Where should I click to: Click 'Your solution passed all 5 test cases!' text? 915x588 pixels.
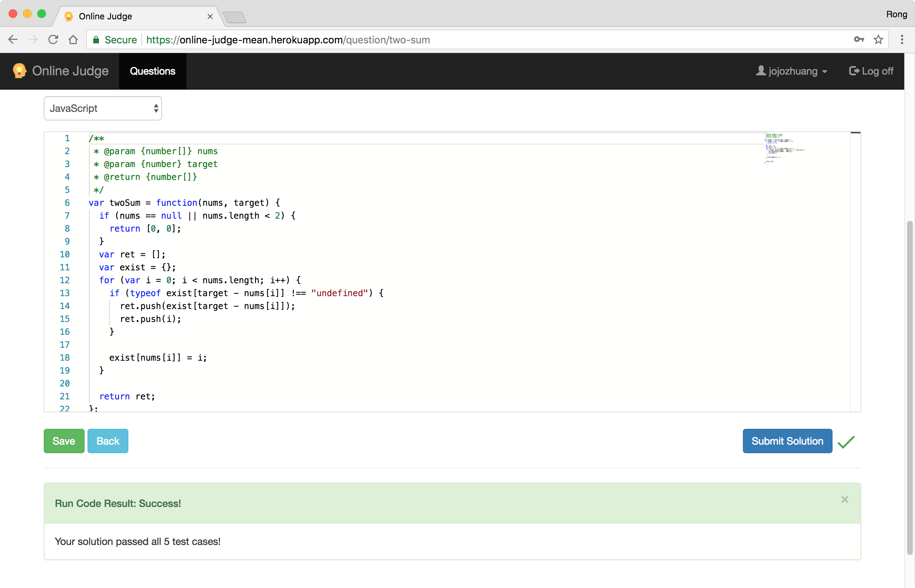click(137, 541)
